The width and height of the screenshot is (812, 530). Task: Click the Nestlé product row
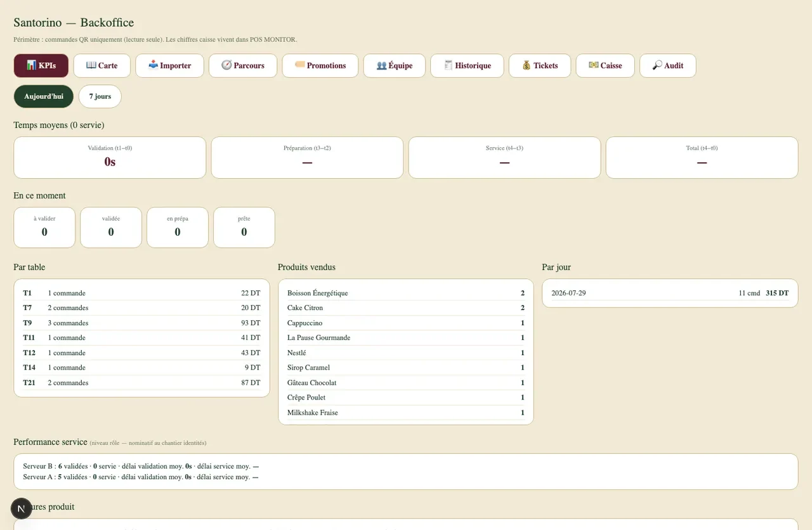(406, 352)
